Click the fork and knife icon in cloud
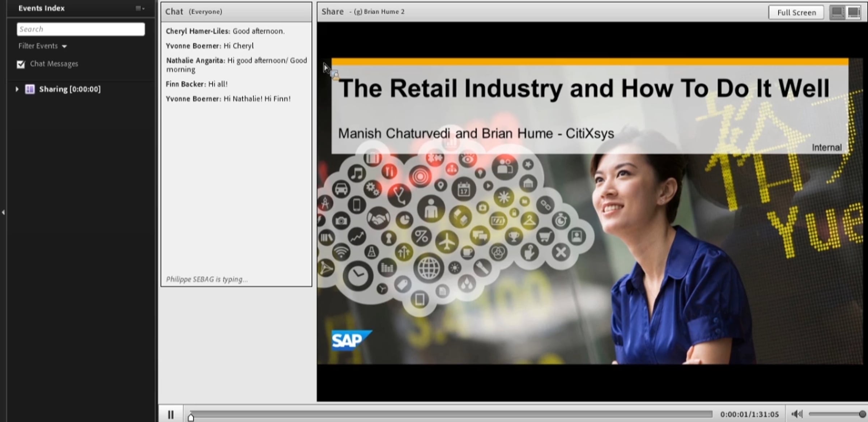This screenshot has width=868, height=422. point(389,171)
